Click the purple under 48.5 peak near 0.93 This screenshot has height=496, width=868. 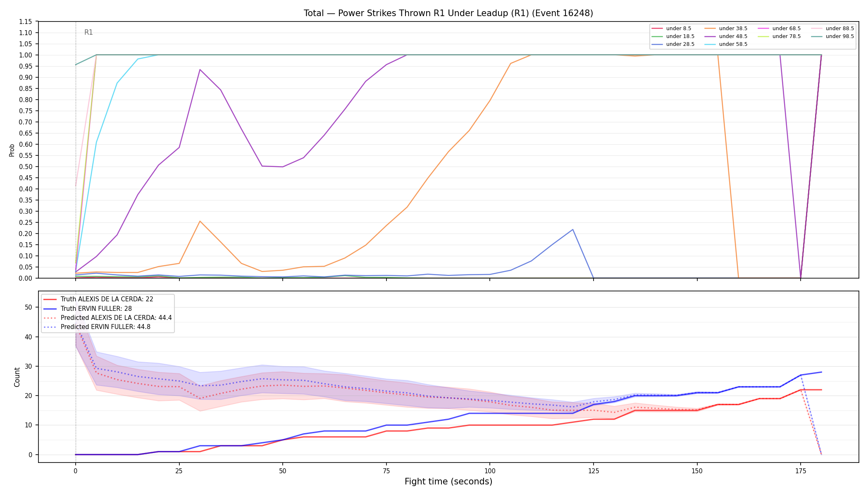(200, 69)
